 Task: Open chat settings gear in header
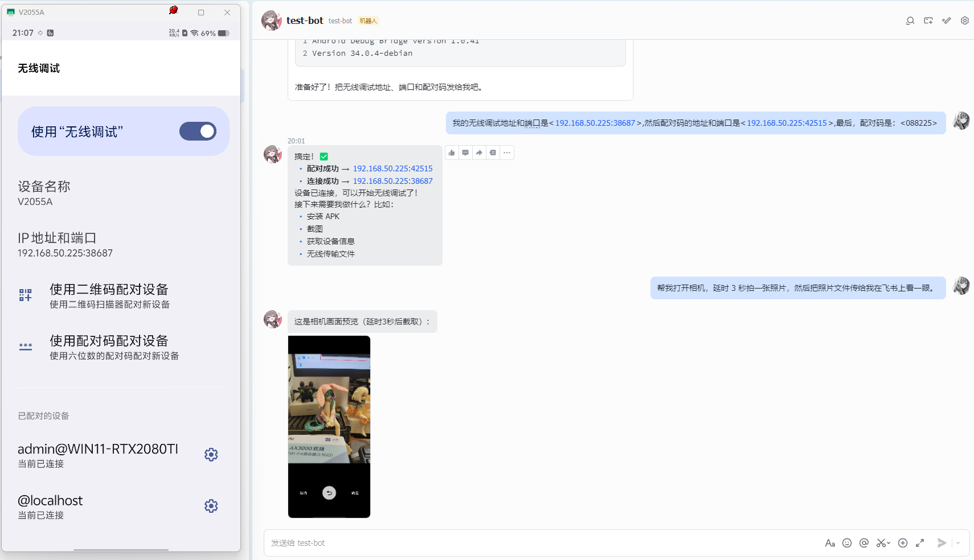965,20
